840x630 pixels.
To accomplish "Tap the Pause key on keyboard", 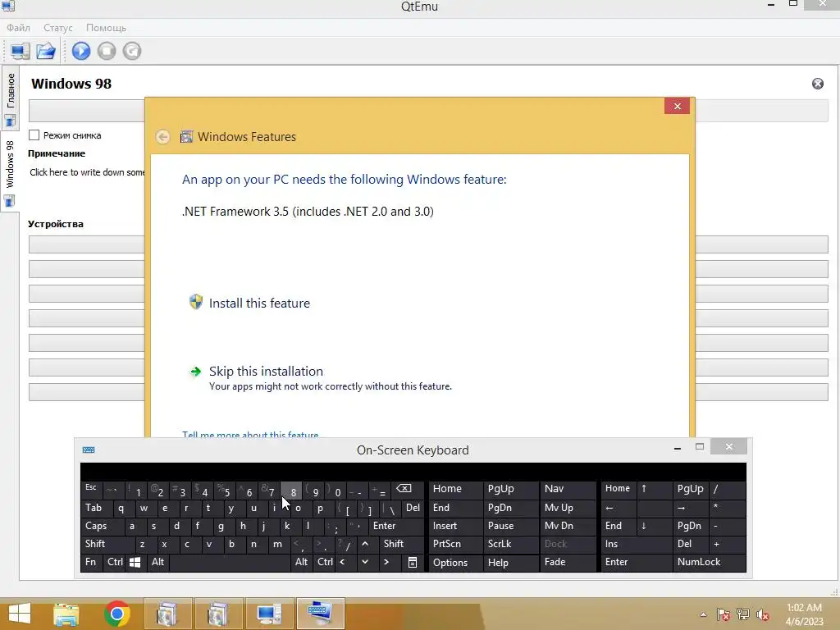I will point(510,526).
